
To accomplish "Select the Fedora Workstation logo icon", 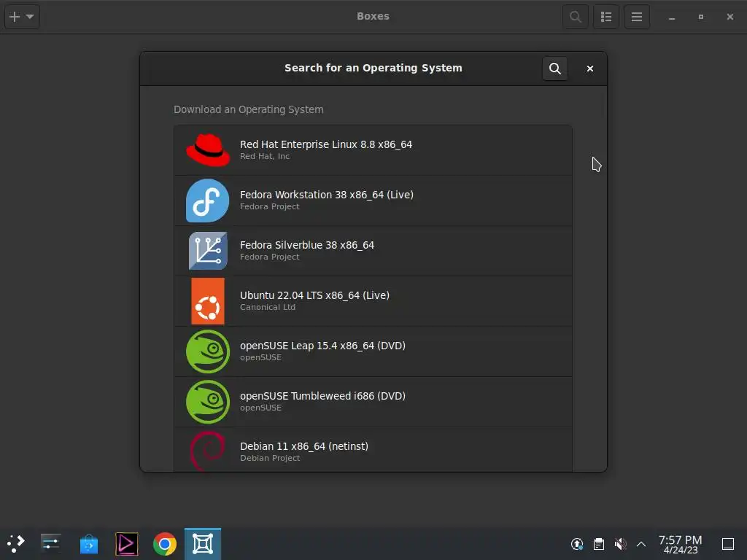I will [208, 201].
